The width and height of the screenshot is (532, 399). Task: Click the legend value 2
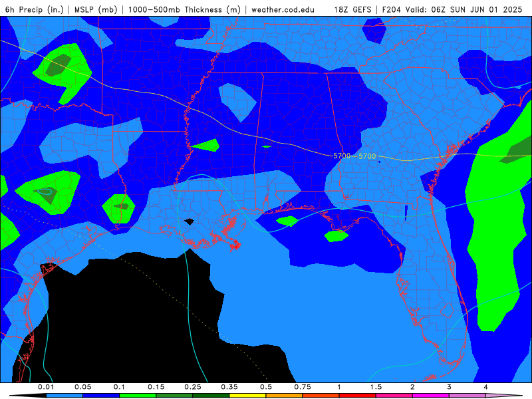point(412,387)
